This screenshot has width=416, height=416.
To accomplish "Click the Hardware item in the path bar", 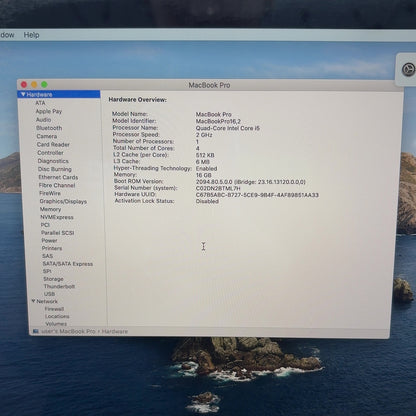I will [115, 331].
